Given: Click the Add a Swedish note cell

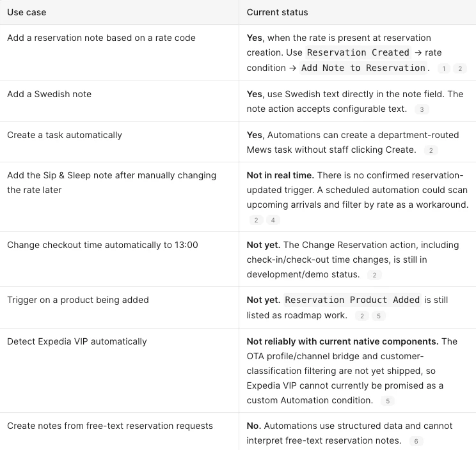Looking at the screenshot, I should tap(119, 102).
